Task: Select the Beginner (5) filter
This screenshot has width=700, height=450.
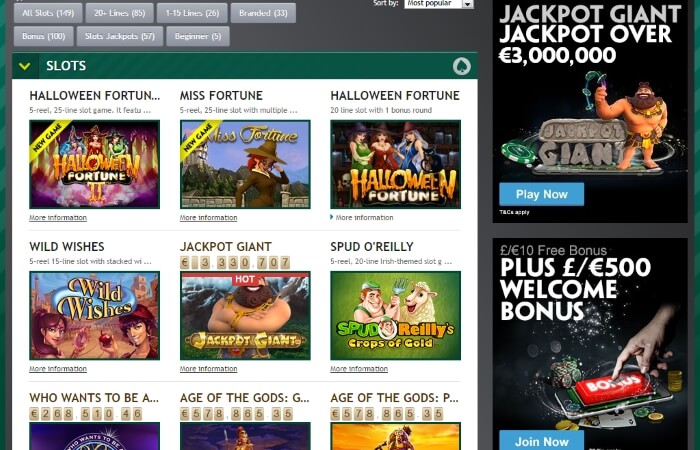Action: (x=198, y=36)
